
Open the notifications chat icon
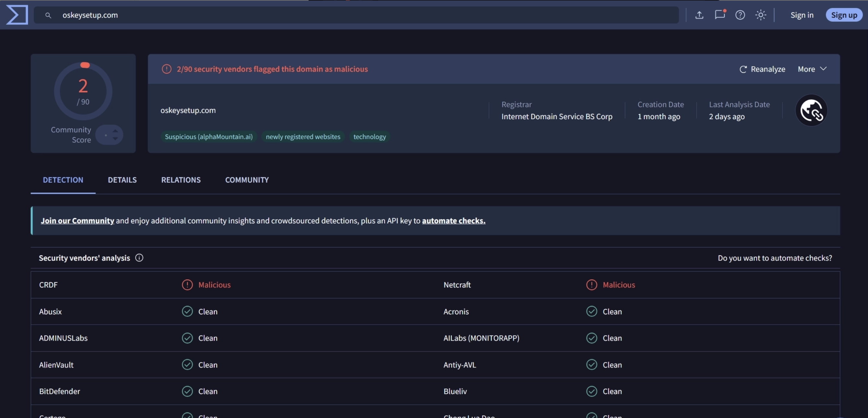pyautogui.click(x=720, y=15)
